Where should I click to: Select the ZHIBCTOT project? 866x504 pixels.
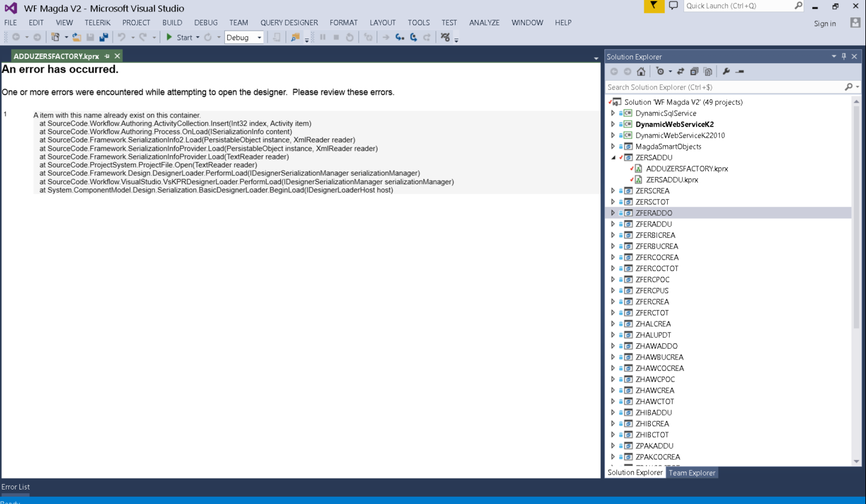click(x=652, y=435)
